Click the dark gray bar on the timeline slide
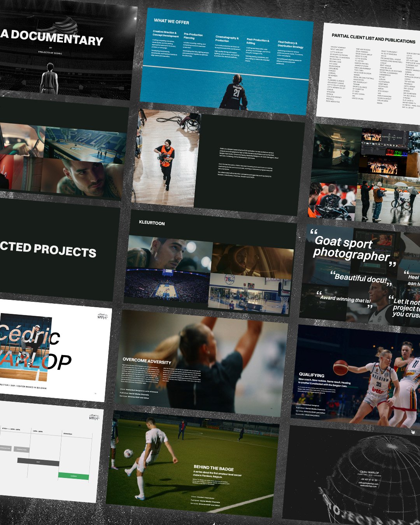The image size is (420, 525). tap(38, 462)
